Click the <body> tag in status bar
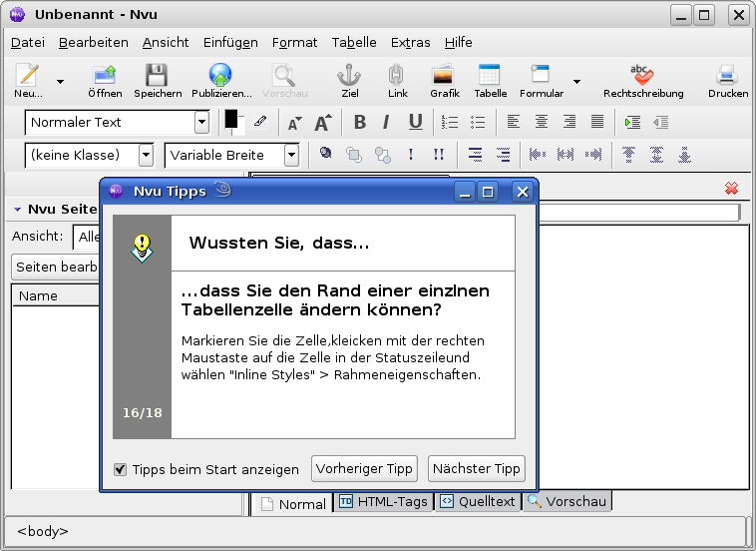 tap(43, 531)
